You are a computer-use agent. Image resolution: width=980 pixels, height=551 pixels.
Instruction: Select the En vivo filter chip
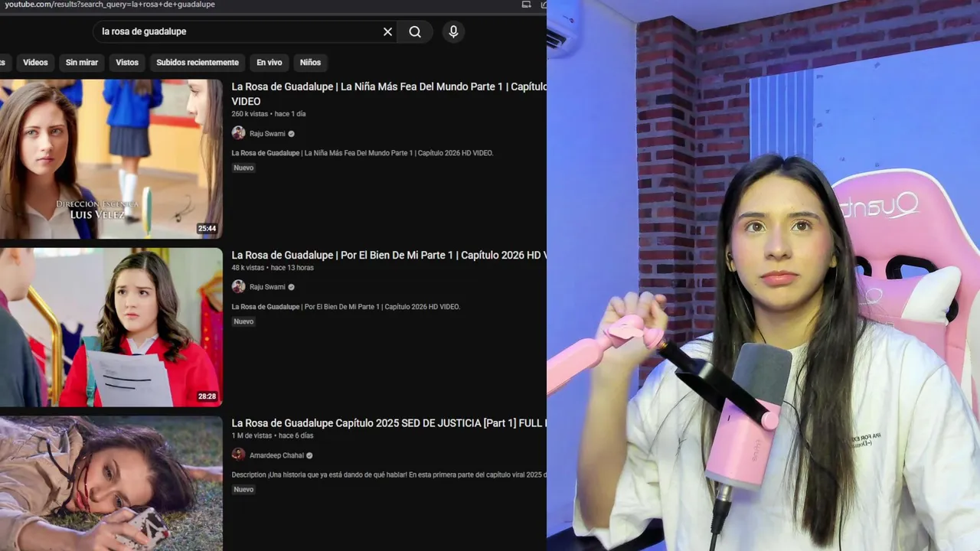tap(269, 62)
